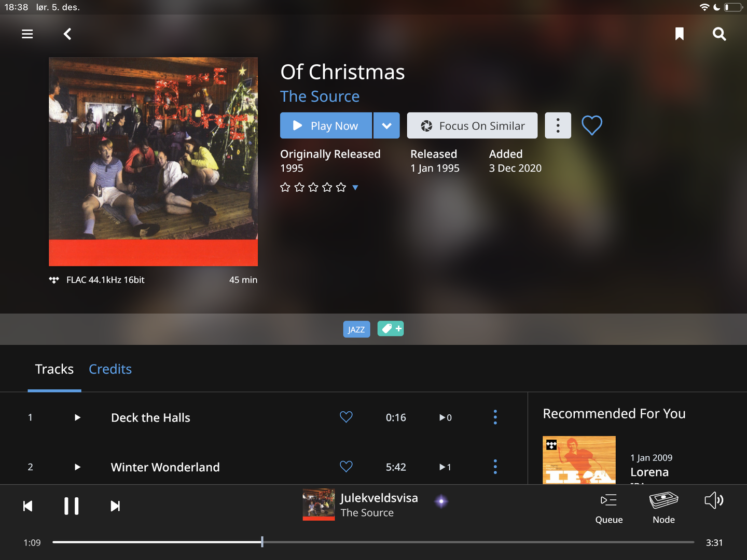This screenshot has height=560, width=747.
Task: Pause playback
Action: coord(72,506)
